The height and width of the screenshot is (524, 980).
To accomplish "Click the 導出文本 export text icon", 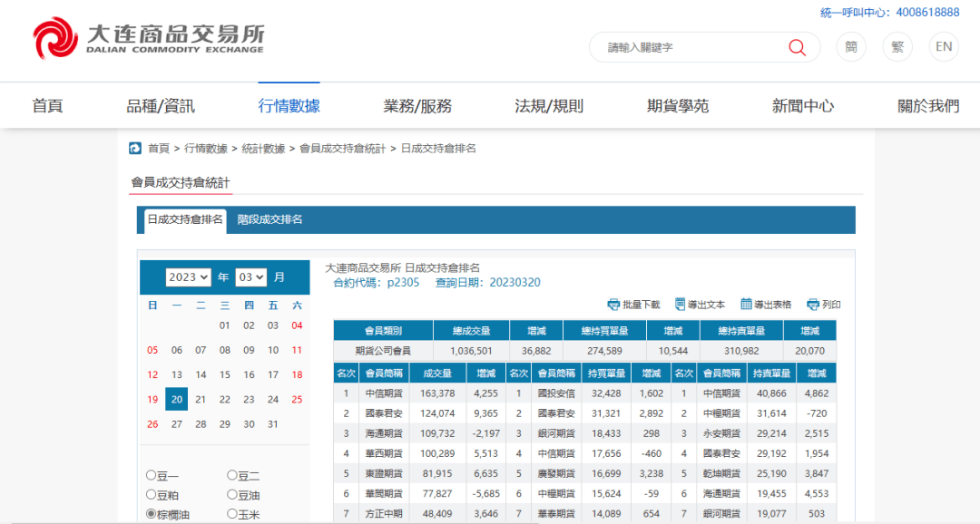I will click(680, 305).
